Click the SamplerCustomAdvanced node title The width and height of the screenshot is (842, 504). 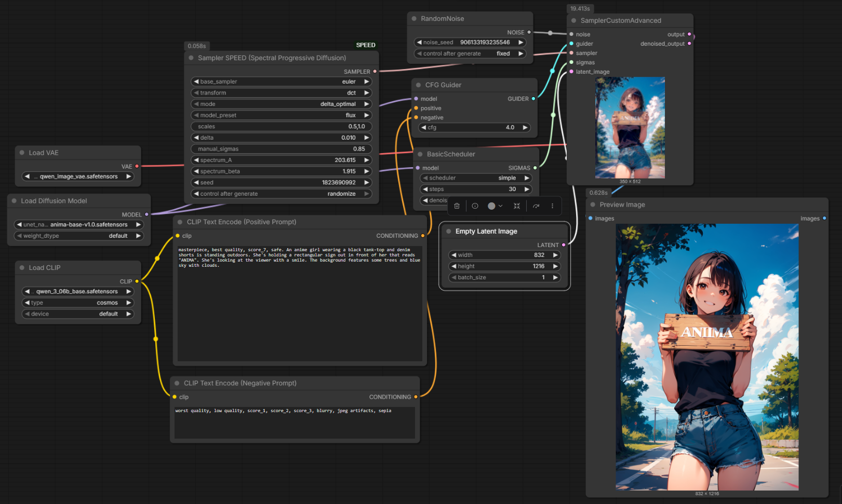621,21
